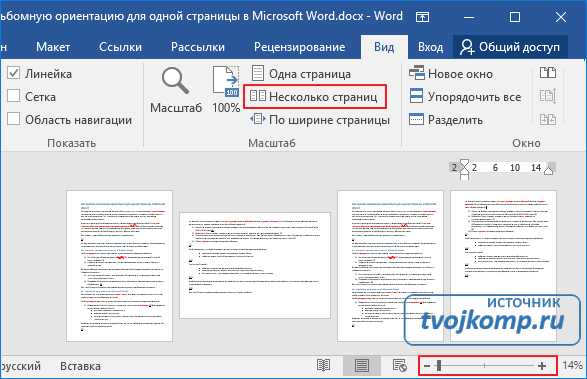
Task: Click Общий доступ share button
Action: tap(510, 47)
